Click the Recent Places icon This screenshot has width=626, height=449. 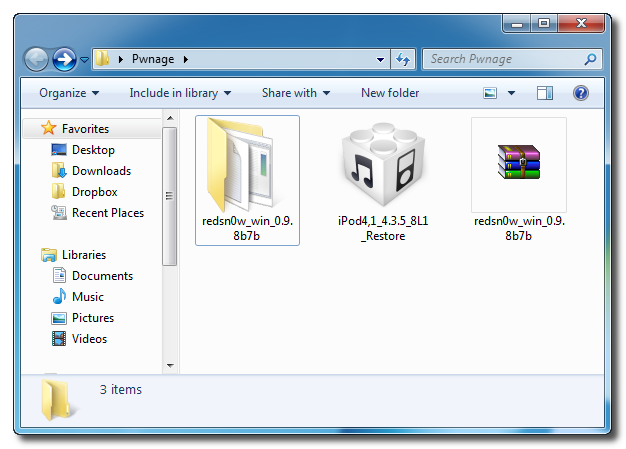(59, 213)
